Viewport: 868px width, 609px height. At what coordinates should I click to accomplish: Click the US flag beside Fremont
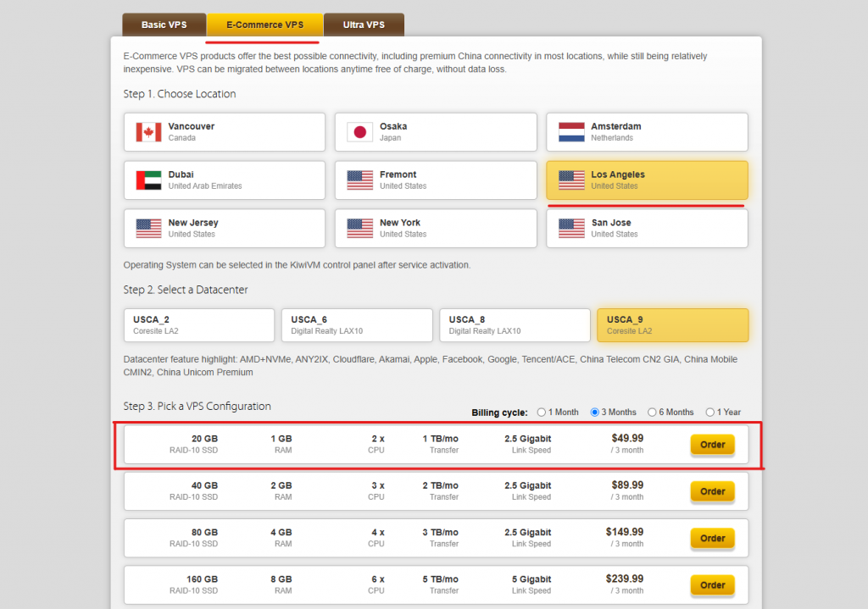point(359,180)
